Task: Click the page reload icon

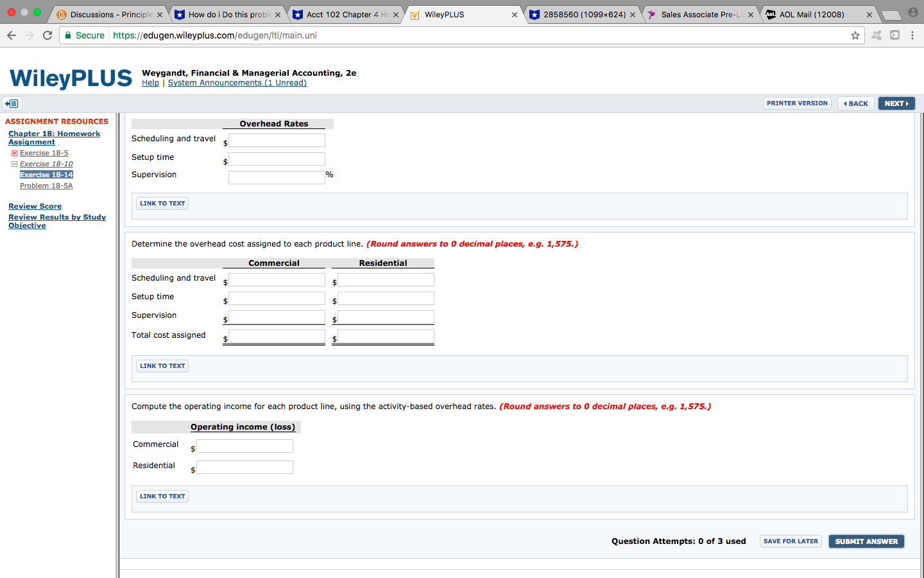Action: 47,35
